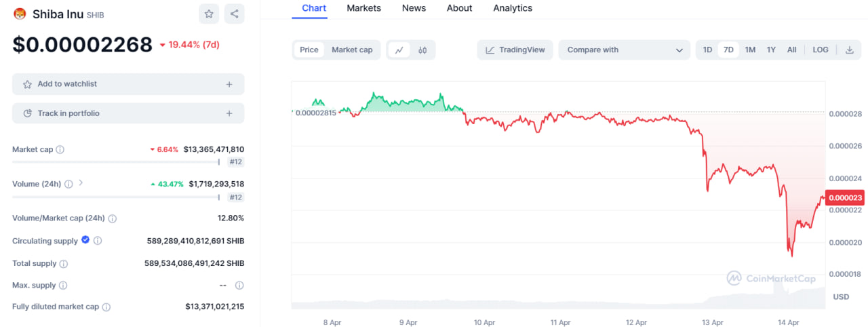This screenshot has height=327, width=868.
Task: Open the About tab
Action: 459,8
